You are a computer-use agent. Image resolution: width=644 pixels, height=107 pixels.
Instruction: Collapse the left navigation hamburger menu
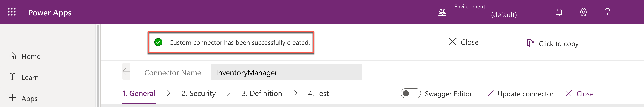coord(12,35)
